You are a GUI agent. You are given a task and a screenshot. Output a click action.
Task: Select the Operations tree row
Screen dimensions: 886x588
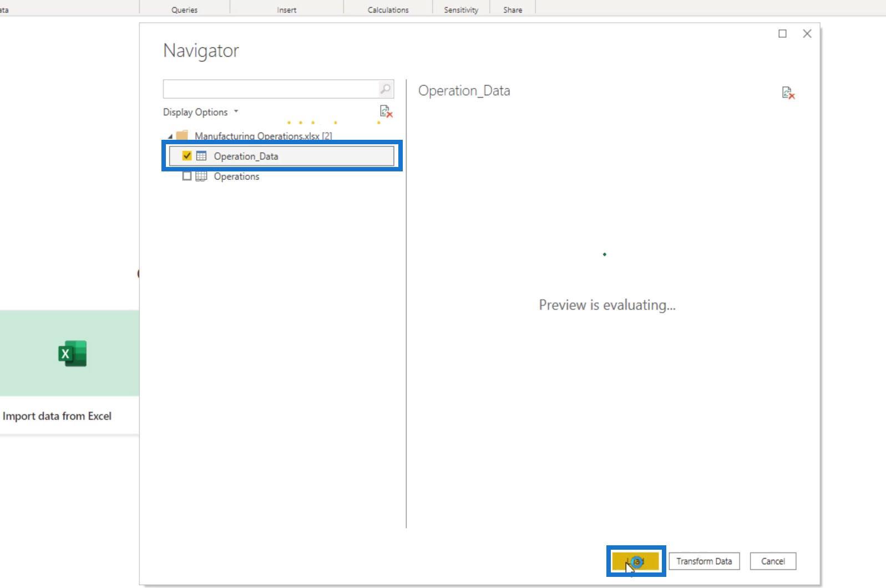282,176
